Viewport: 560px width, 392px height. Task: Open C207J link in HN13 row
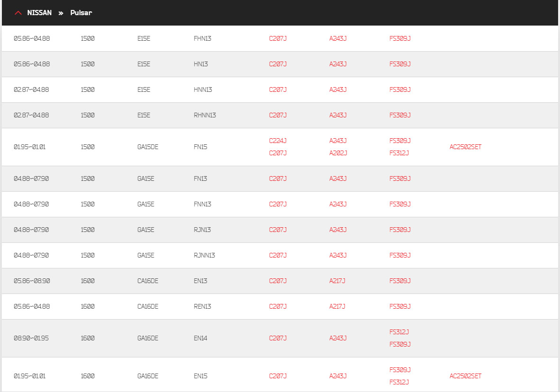click(278, 64)
